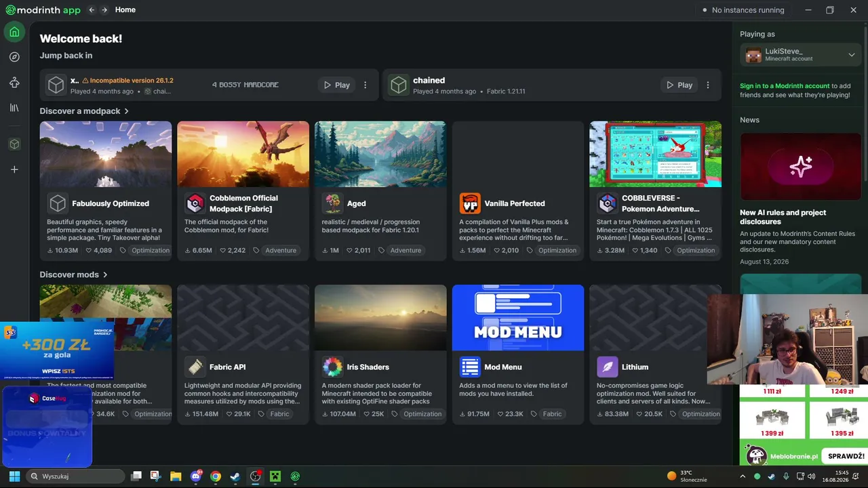Click the Windows taskbar search box
This screenshot has width=868, height=488.
(76, 476)
